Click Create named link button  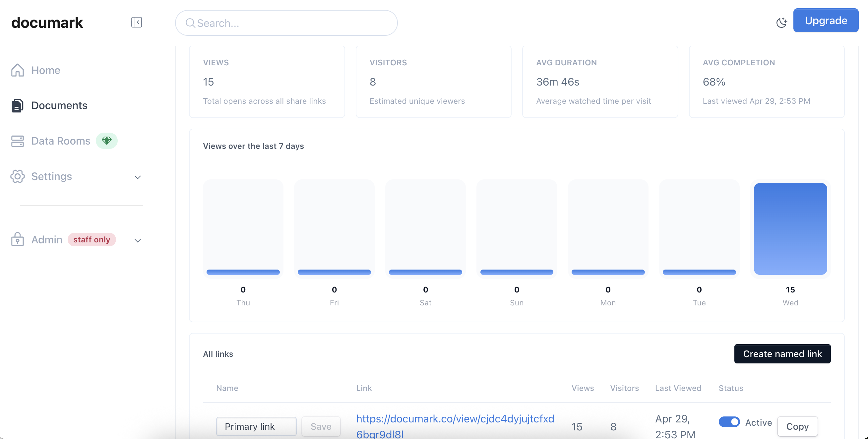pos(782,354)
